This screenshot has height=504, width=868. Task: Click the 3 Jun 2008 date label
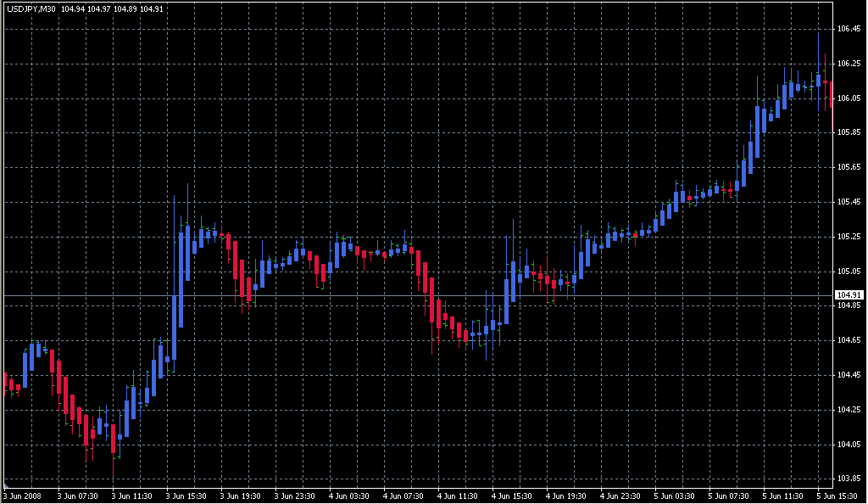[x=22, y=496]
